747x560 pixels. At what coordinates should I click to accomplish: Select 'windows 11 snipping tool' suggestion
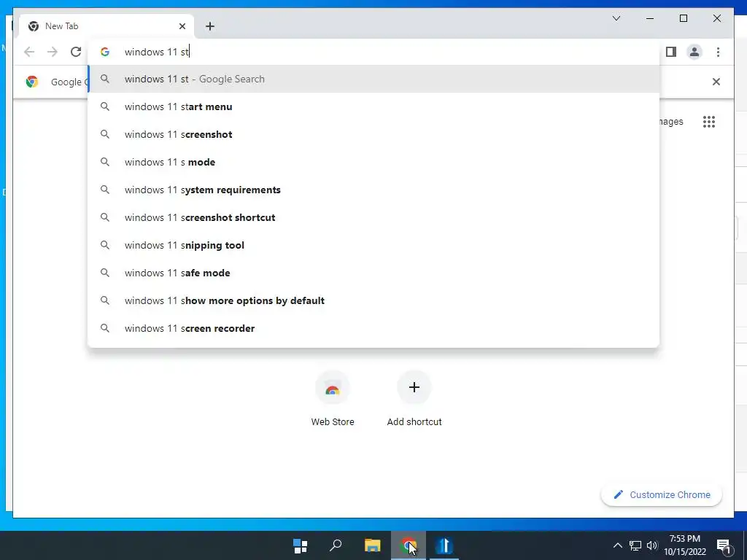(373, 245)
